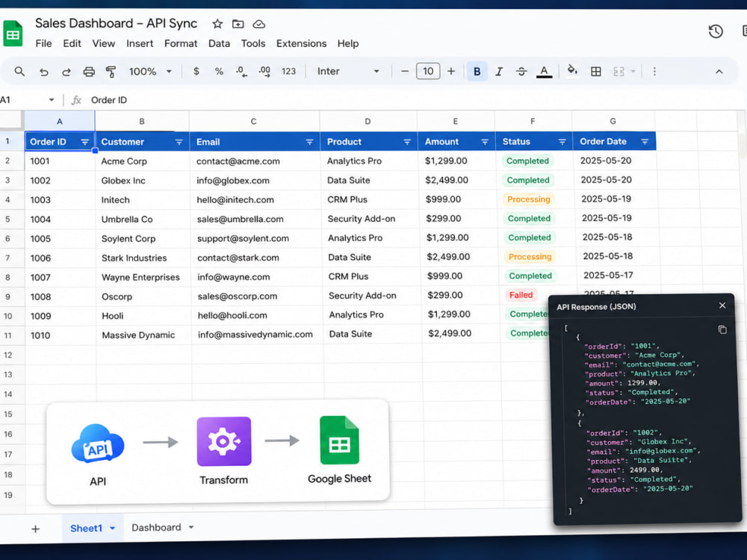Open the Email column filter
The height and width of the screenshot is (560, 747).
pyautogui.click(x=310, y=142)
